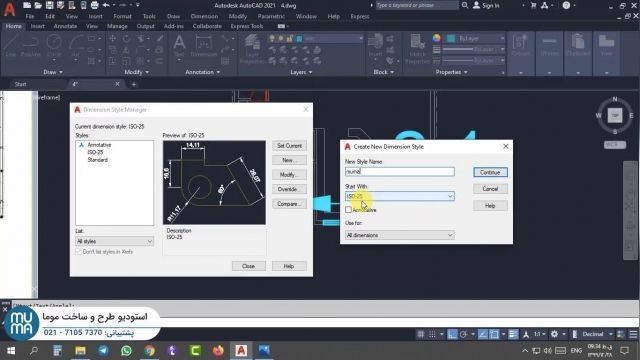This screenshot has width=640, height=360.
Task: Expand the Modify panel flyout
Action: pos(136,72)
